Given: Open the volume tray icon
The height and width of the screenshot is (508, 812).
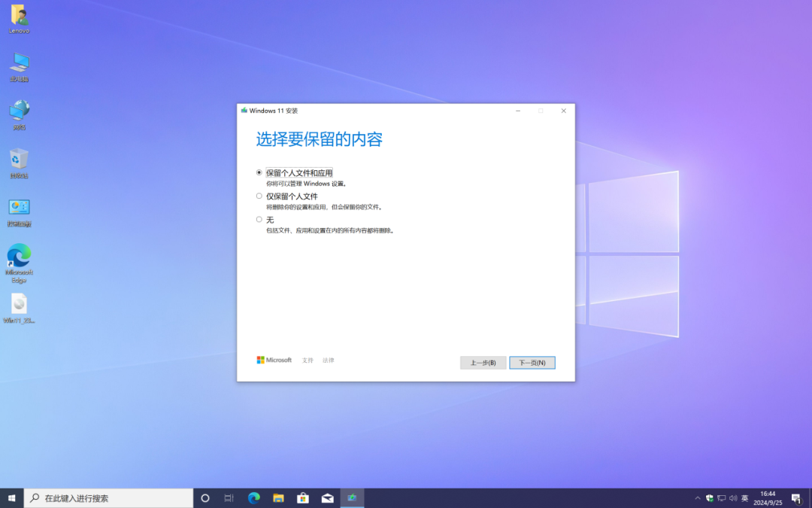Looking at the screenshot, I should coord(733,498).
